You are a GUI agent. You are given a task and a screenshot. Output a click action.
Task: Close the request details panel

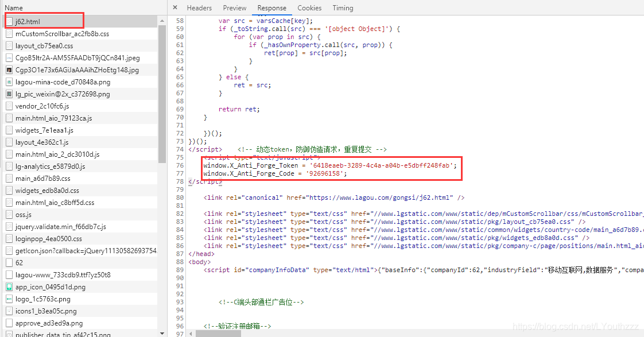pyautogui.click(x=175, y=7)
